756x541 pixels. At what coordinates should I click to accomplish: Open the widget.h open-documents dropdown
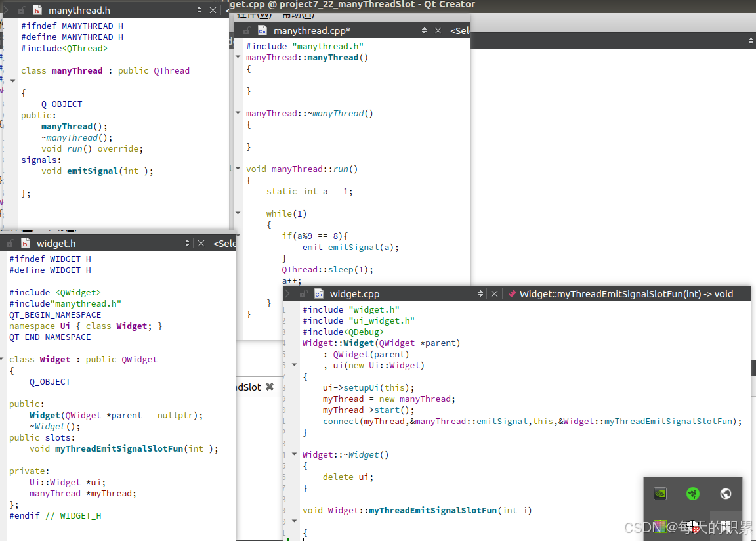tap(188, 244)
